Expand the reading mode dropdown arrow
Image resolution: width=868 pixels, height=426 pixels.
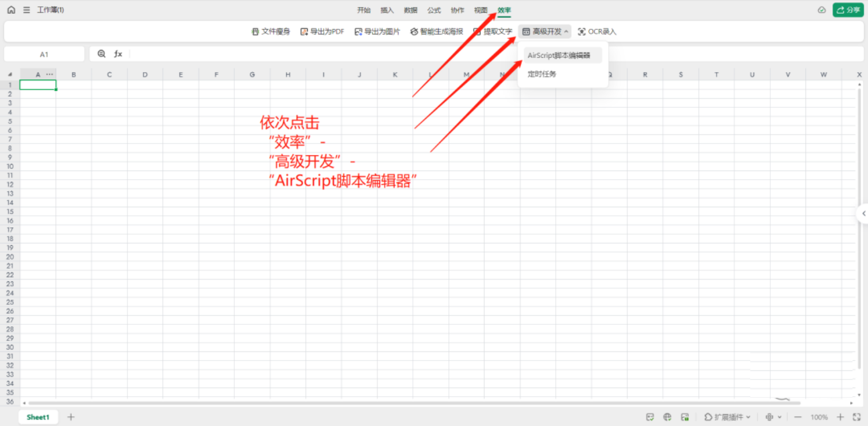pyautogui.click(x=780, y=417)
